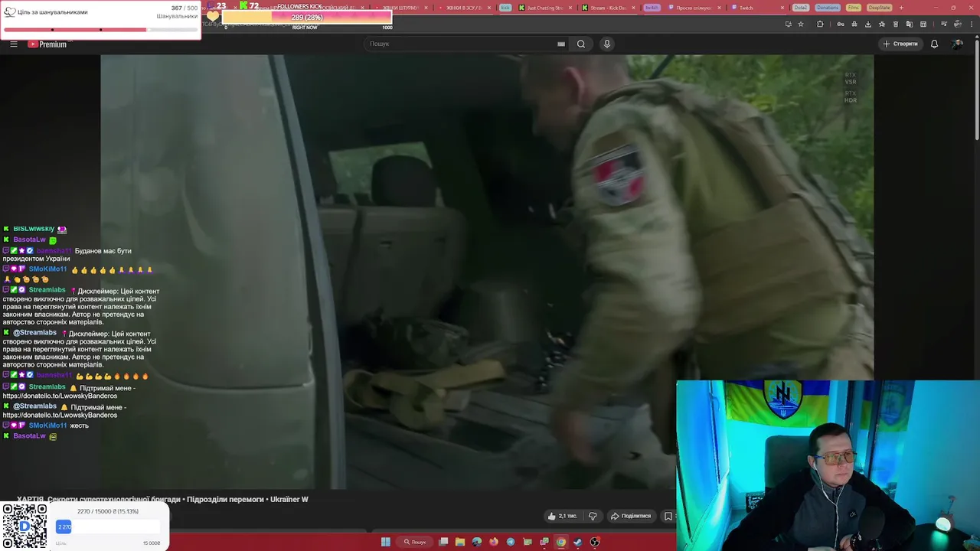The image size is (980, 551).
Task: Click the Chrome taskbar icon
Action: pos(561,542)
